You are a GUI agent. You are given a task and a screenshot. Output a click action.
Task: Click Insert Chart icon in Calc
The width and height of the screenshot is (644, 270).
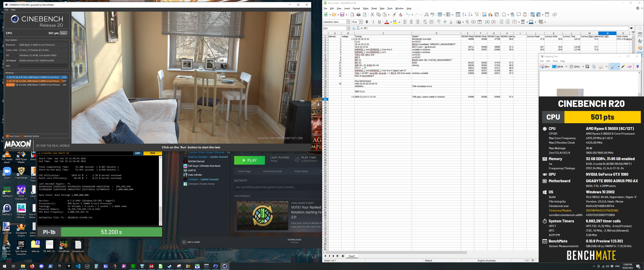490,14
